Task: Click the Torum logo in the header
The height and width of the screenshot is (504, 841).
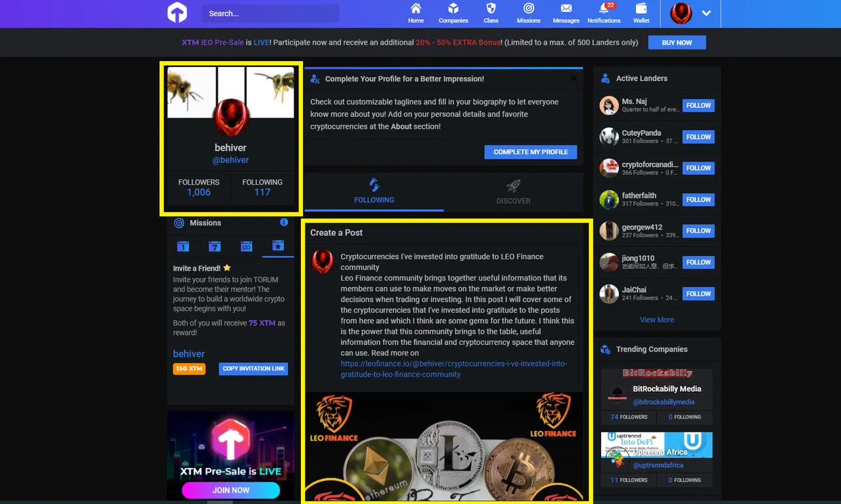Action: point(177,12)
